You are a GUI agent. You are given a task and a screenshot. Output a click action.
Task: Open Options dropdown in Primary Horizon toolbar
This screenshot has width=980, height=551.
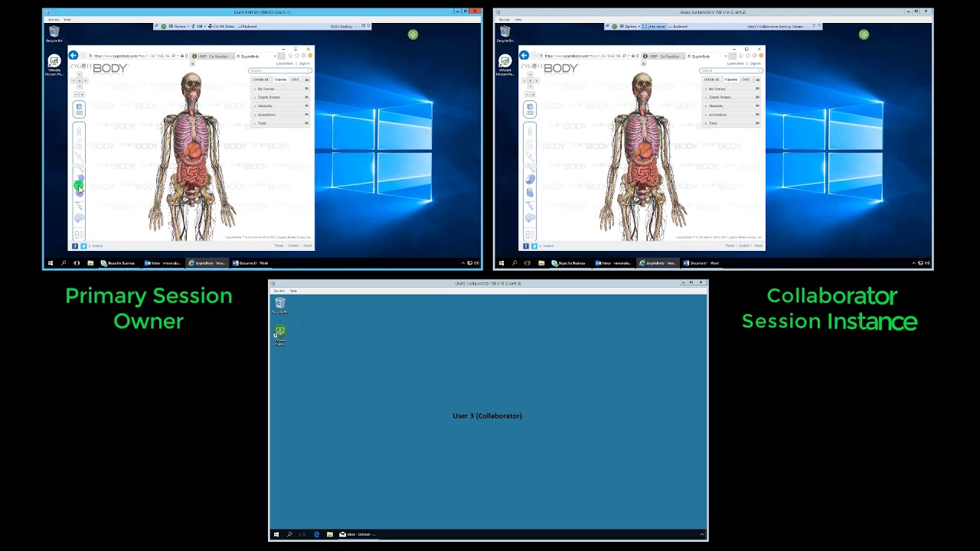tap(181, 26)
